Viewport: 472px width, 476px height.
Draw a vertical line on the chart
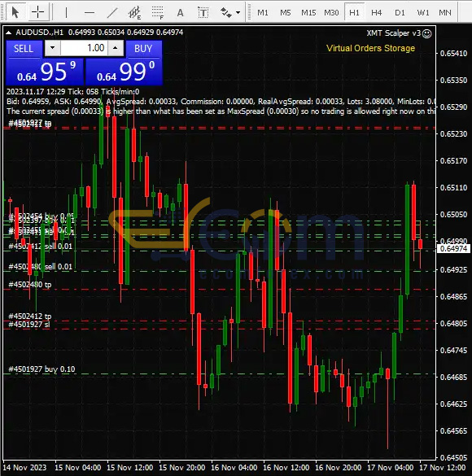pyautogui.click(x=66, y=13)
